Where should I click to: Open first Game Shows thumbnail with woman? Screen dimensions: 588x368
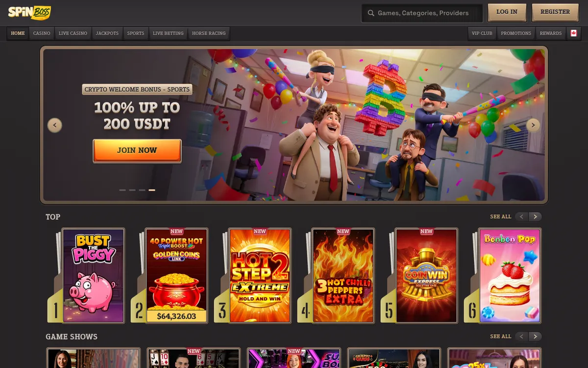pyautogui.click(x=93, y=358)
